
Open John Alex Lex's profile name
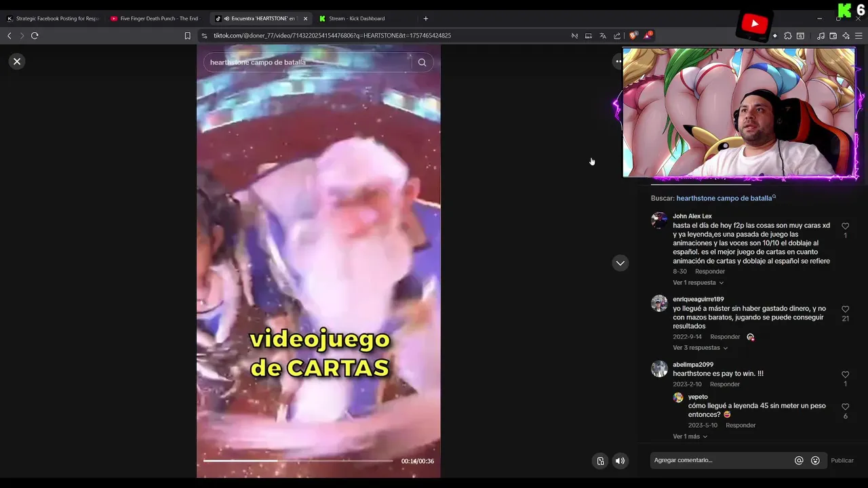tap(692, 216)
